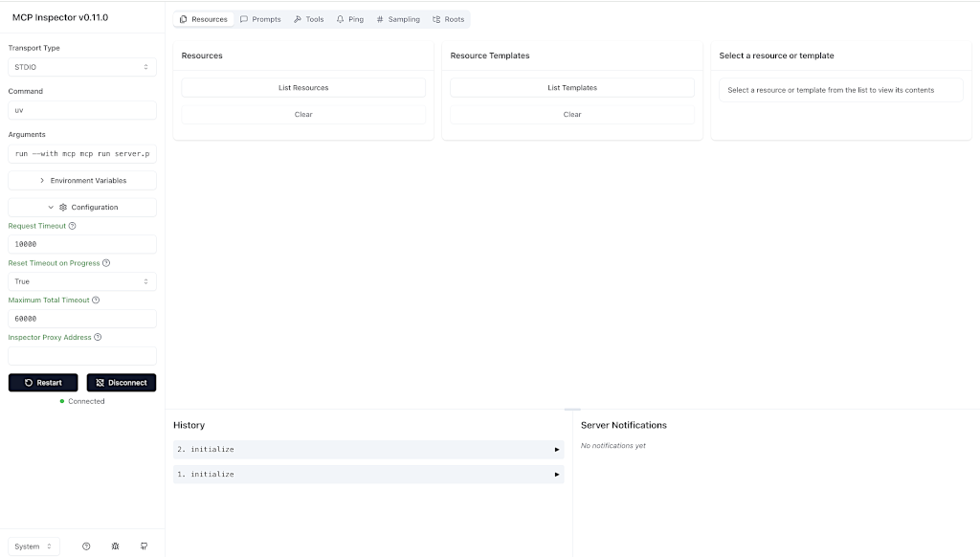Show Inspector Proxy Address help icon
Screen dimensions: 980x557
[98, 337]
